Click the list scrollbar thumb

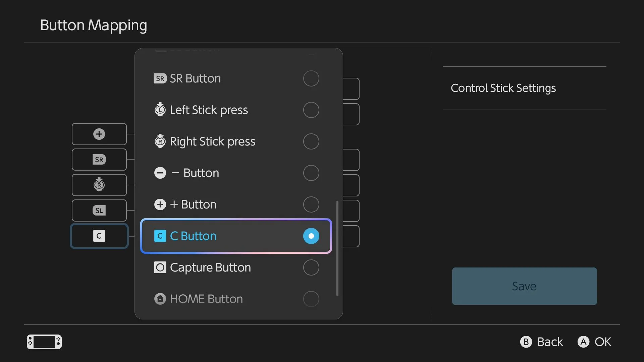point(337,248)
